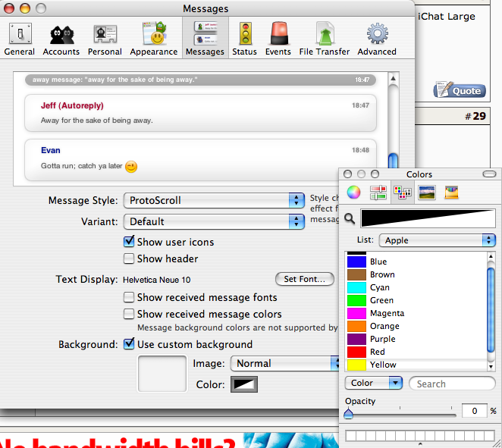Image resolution: width=502 pixels, height=448 pixels.
Task: Click the custom background image well
Action: tap(162, 374)
